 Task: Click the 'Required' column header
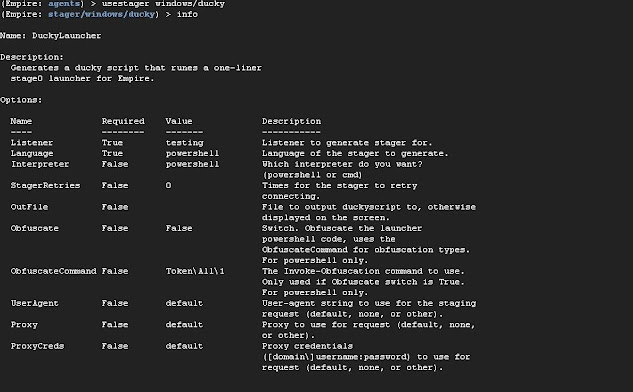[x=123, y=121]
